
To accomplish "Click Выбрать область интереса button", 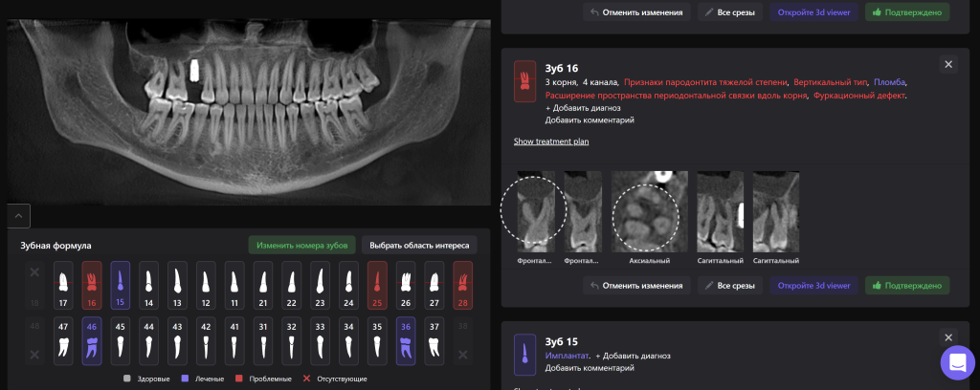I will coord(418,245).
